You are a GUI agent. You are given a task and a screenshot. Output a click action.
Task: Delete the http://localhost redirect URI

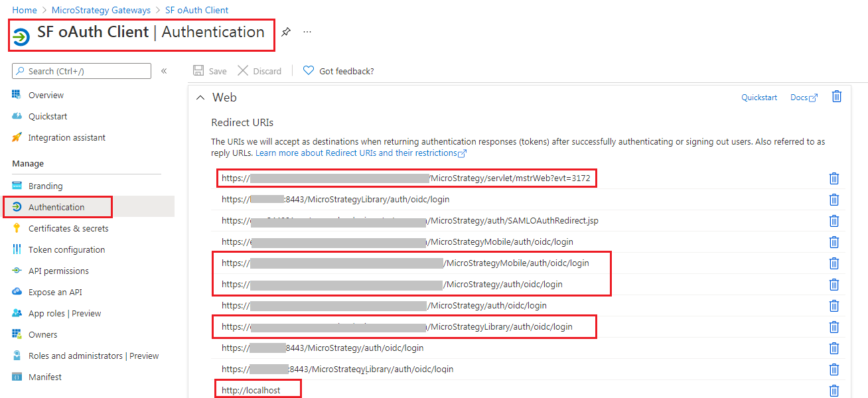point(834,391)
